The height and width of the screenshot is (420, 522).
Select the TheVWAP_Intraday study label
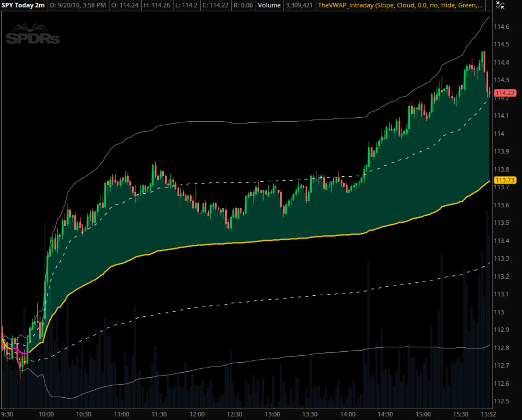tap(400, 5)
